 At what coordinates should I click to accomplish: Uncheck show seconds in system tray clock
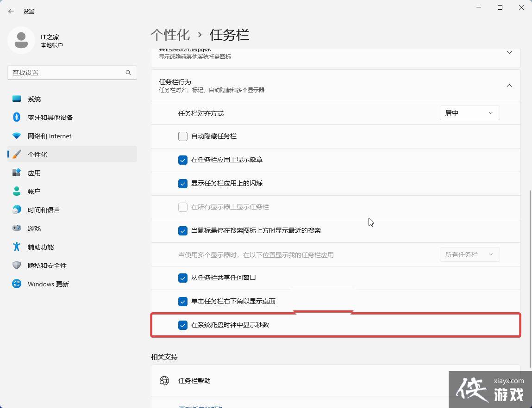[183, 325]
